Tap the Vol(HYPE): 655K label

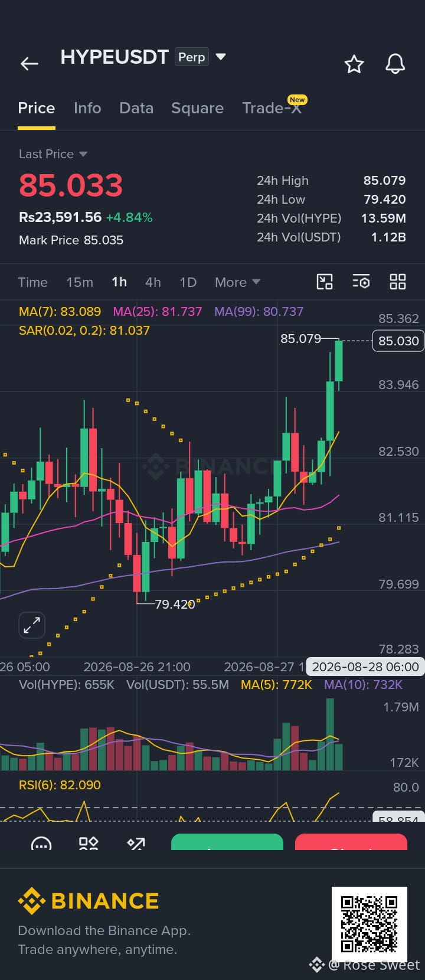[x=67, y=685]
